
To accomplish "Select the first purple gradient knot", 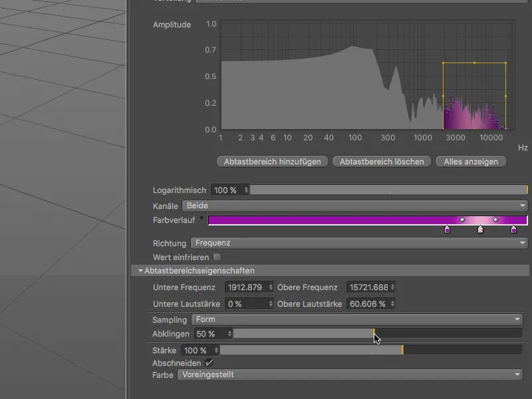I will pyautogui.click(x=447, y=229).
